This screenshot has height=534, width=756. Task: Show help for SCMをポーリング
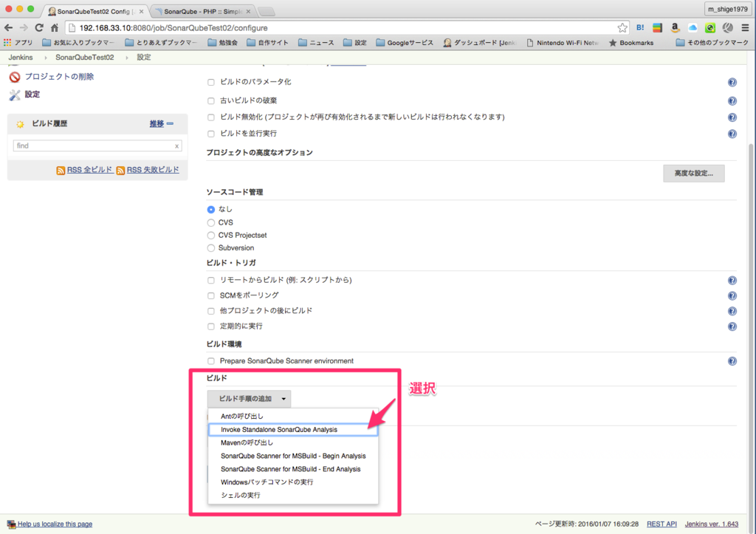[x=732, y=295]
